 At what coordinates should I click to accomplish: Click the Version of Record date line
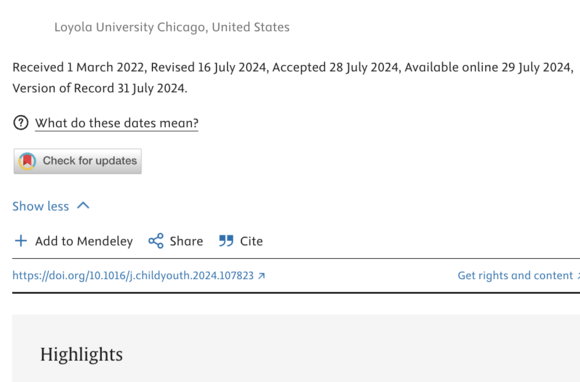(x=100, y=88)
